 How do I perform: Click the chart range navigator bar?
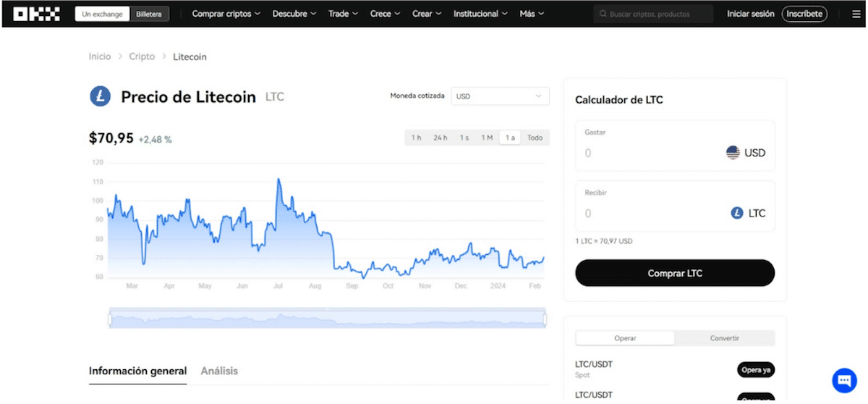tap(327, 319)
